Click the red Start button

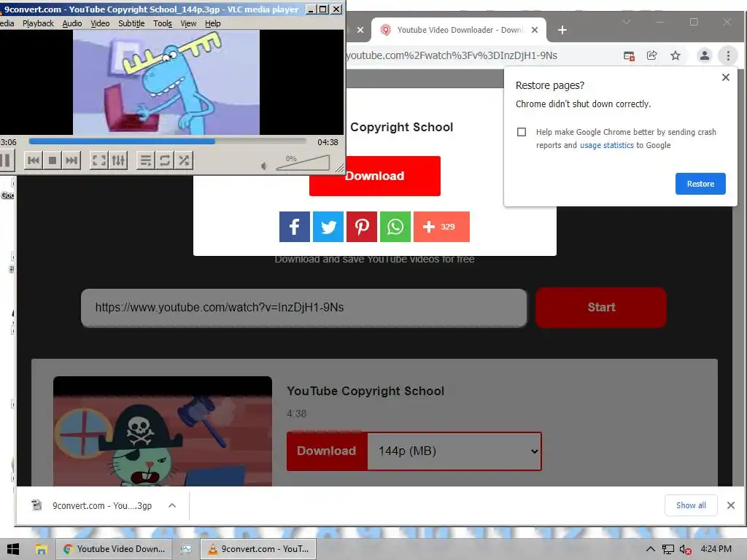(601, 308)
